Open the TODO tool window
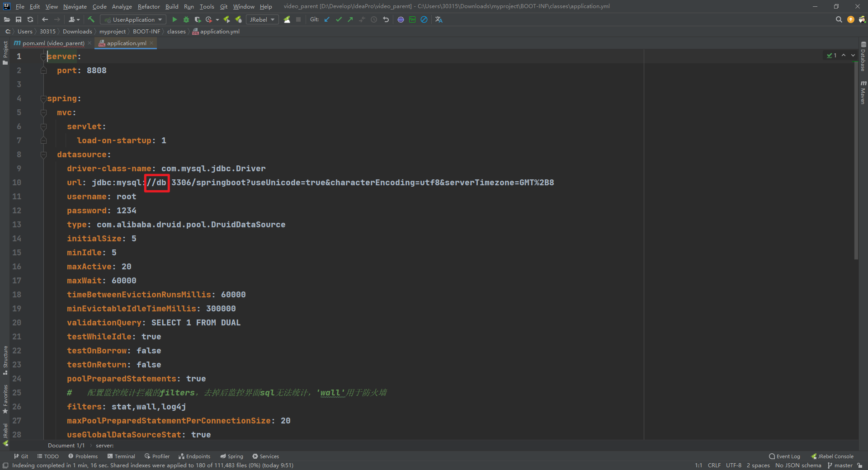Viewport: 868px width, 470px height. click(48, 456)
